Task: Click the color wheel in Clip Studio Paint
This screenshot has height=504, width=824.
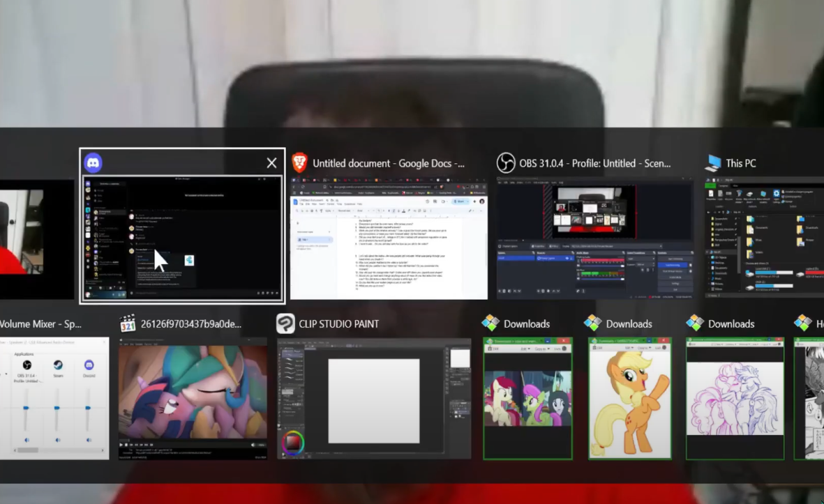Action: (x=292, y=443)
